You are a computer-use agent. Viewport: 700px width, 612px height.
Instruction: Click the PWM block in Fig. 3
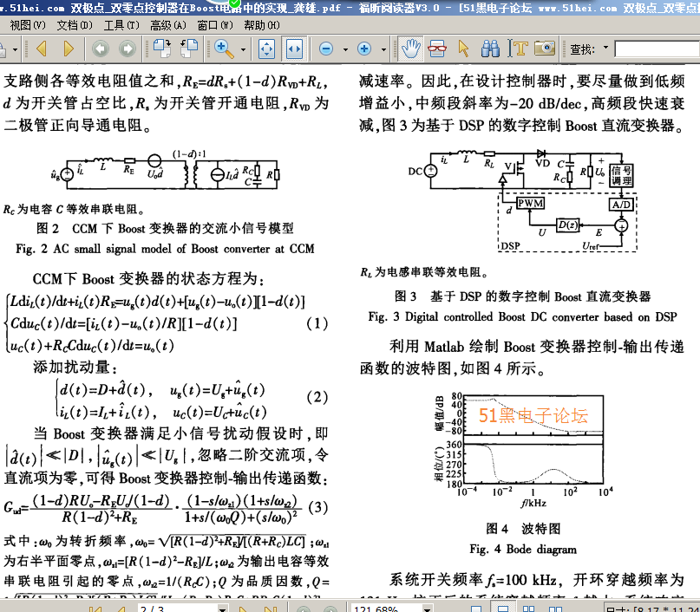tap(530, 203)
